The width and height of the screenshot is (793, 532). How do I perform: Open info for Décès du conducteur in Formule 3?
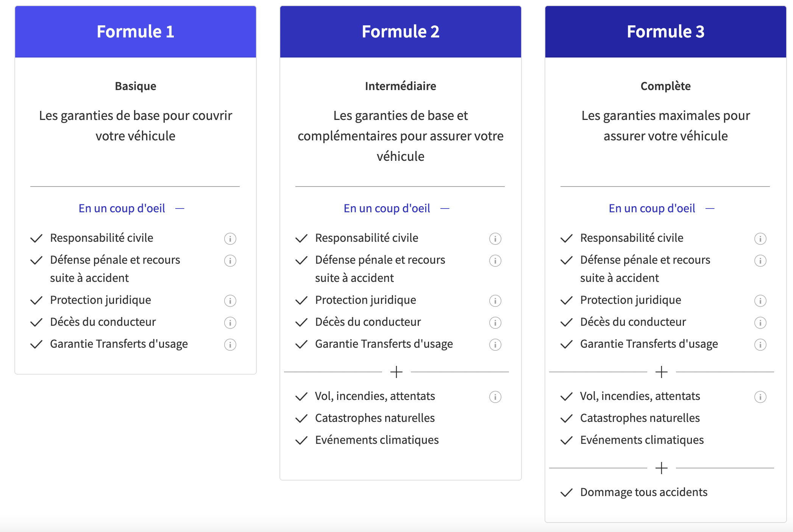click(760, 323)
